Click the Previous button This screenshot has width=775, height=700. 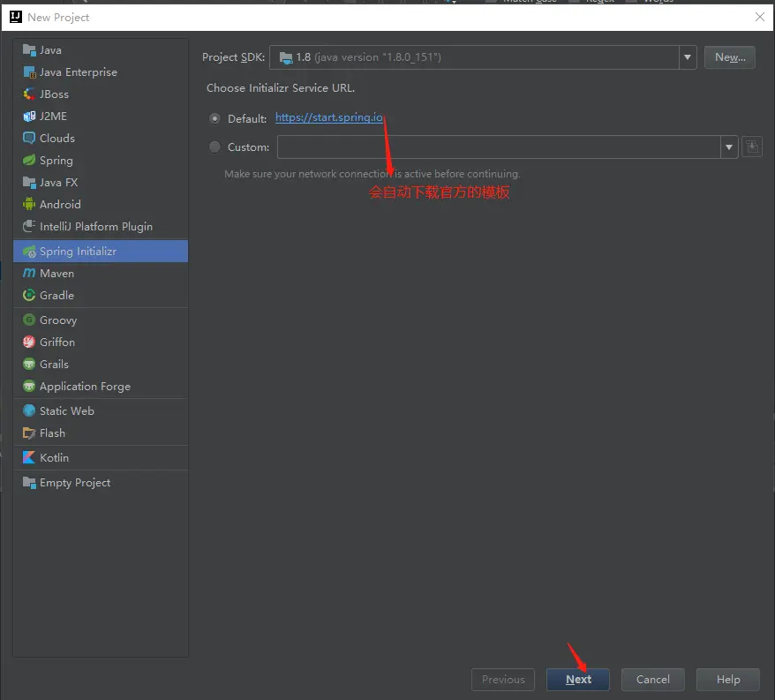point(502,679)
